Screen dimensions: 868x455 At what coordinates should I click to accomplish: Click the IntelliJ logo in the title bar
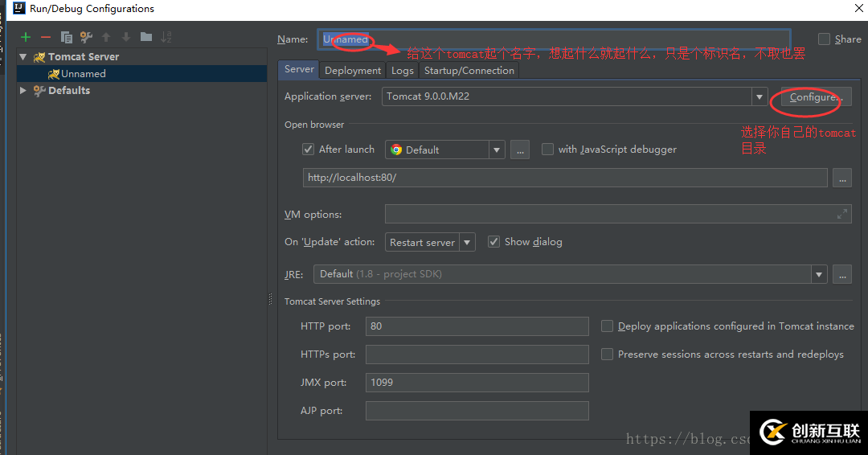(x=18, y=8)
